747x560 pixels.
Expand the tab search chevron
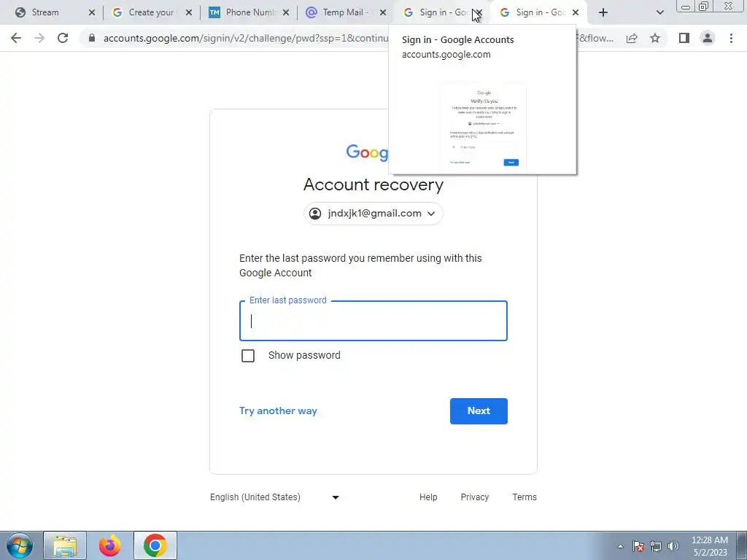pyautogui.click(x=659, y=12)
